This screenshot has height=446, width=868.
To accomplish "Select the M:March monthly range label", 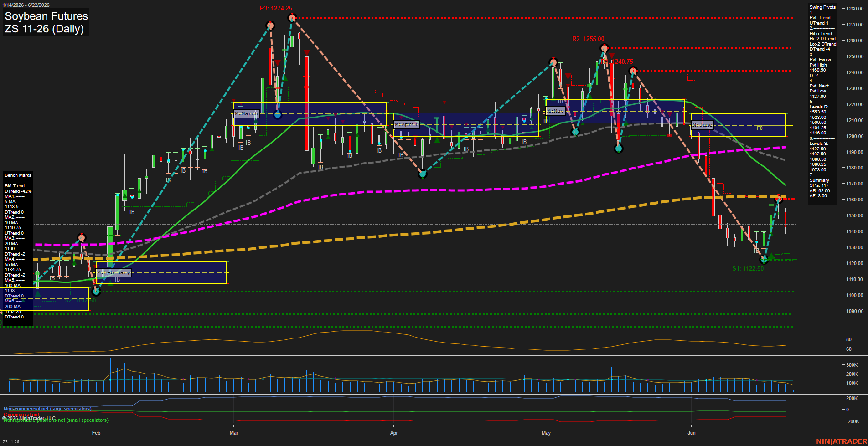I will pyautogui.click(x=246, y=113).
